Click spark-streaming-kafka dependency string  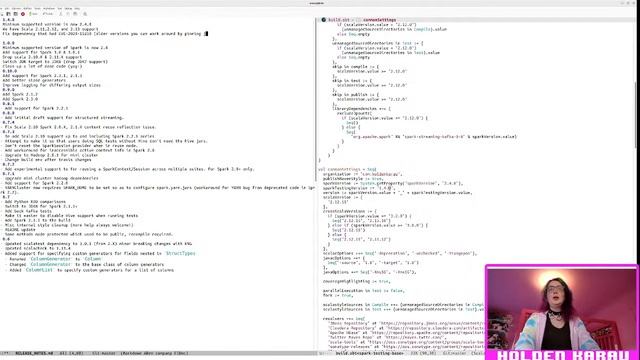[x=433, y=136]
